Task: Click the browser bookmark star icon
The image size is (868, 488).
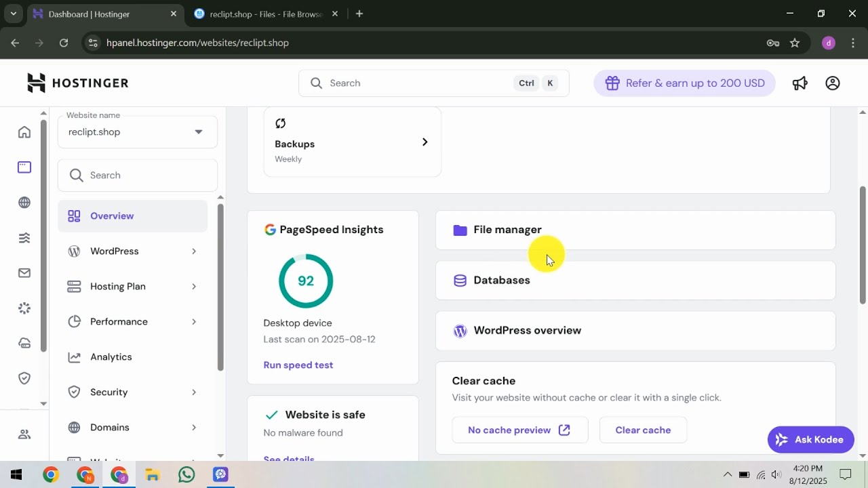Action: (795, 43)
